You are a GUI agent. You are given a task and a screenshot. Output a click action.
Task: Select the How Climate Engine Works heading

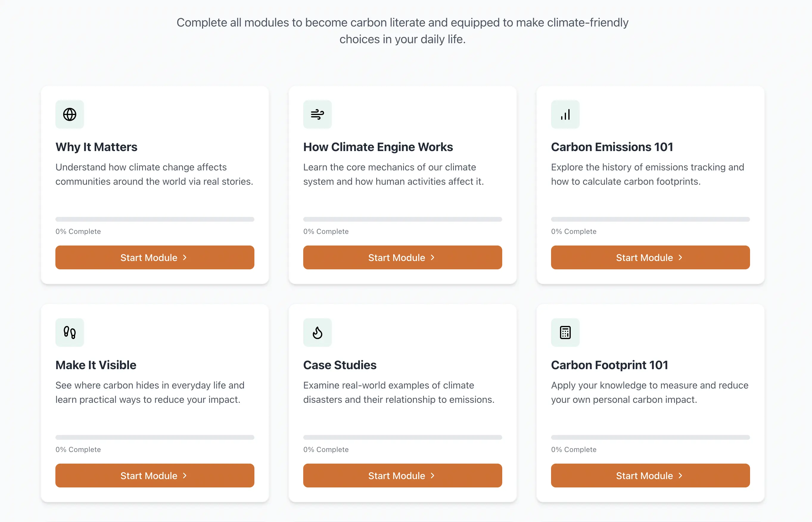[378, 147]
